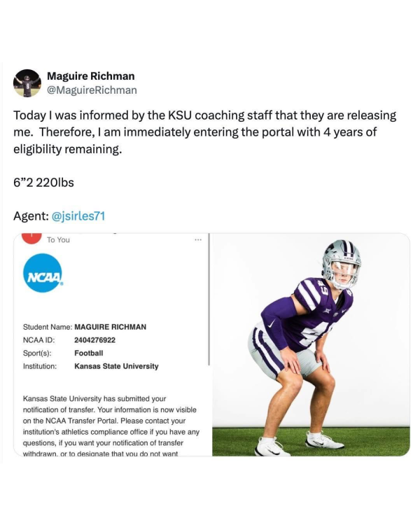Select the NCAA ID number 2404276922
The image size is (420, 525).
pyautogui.click(x=94, y=339)
